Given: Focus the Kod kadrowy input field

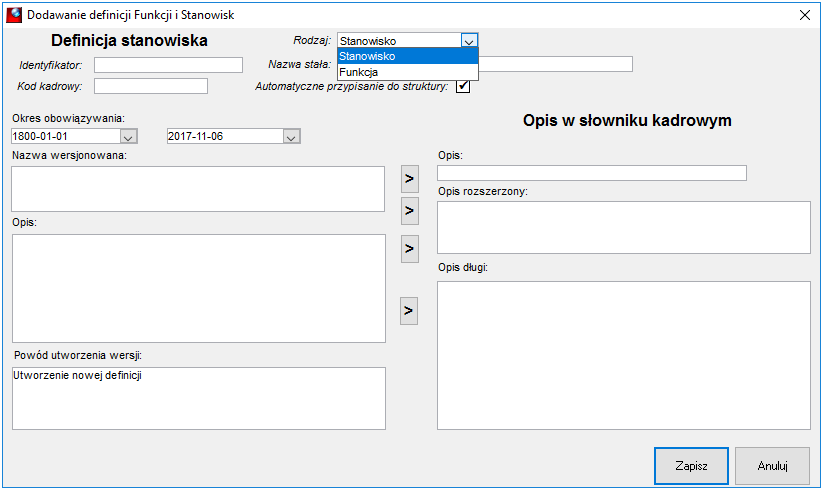Looking at the screenshot, I should point(151,86).
